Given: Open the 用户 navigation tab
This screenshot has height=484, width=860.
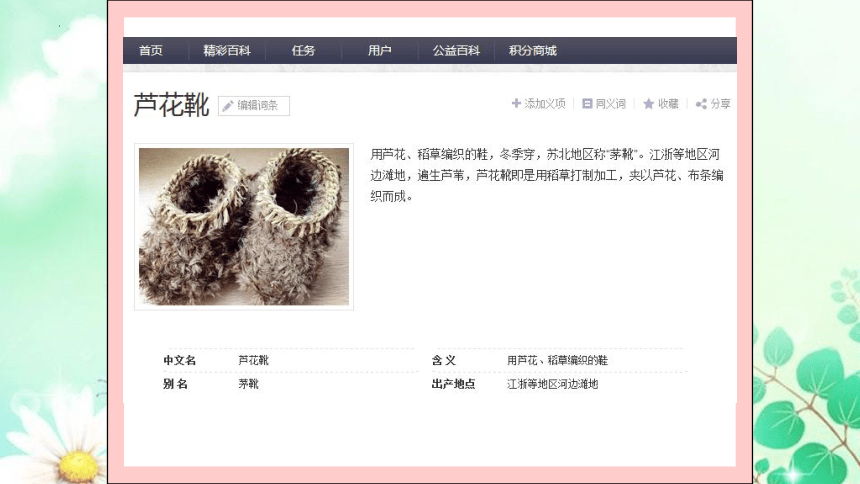Looking at the screenshot, I should [x=380, y=50].
